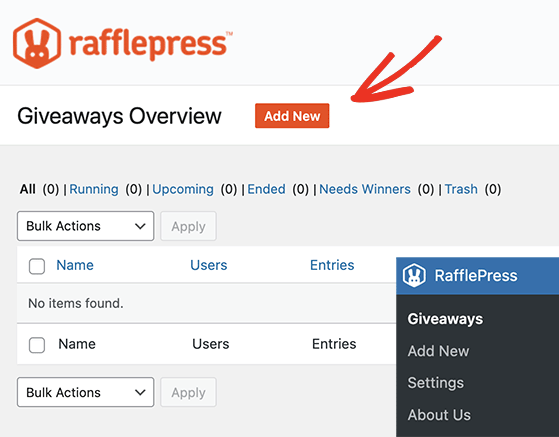This screenshot has height=437, width=559.
Task: Filter giveaways by Running status
Action: coord(94,189)
